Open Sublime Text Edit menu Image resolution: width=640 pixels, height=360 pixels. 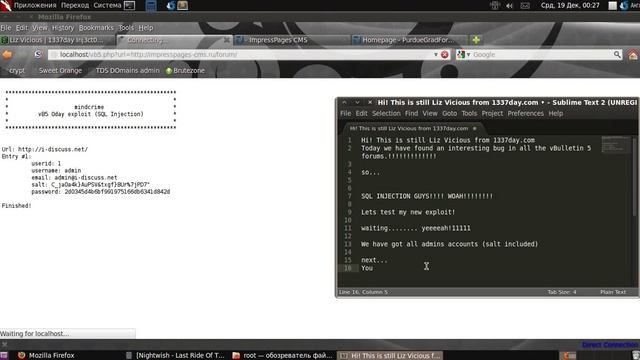pos(361,113)
